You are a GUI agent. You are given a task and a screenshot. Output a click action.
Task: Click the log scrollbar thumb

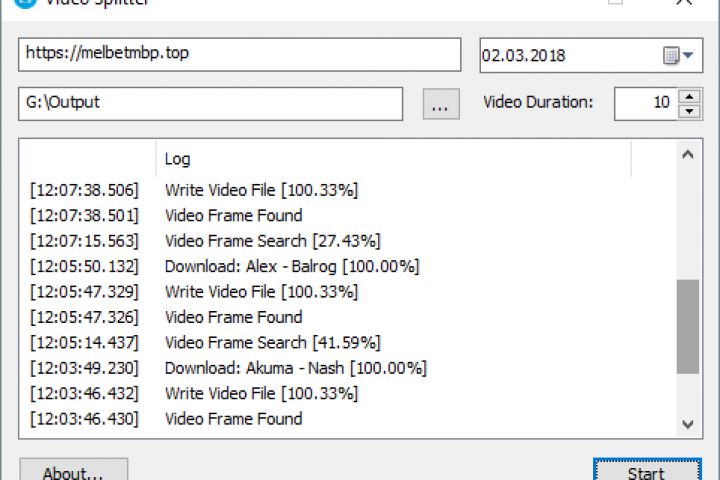point(688,325)
